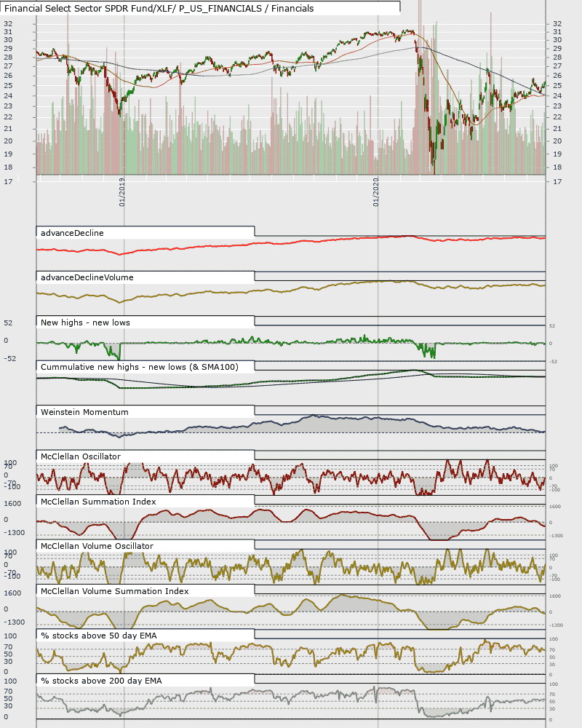Click the New highs - new lows label
Viewport: 582px width, 728px height.
point(85,323)
